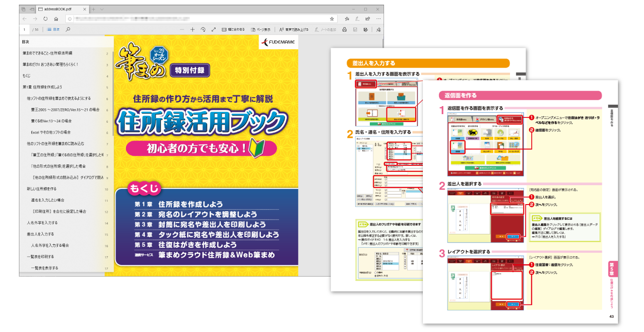This screenshot has width=644, height=332.
Task: Open the tabs set aside icon
Action: click(x=24, y=9)
